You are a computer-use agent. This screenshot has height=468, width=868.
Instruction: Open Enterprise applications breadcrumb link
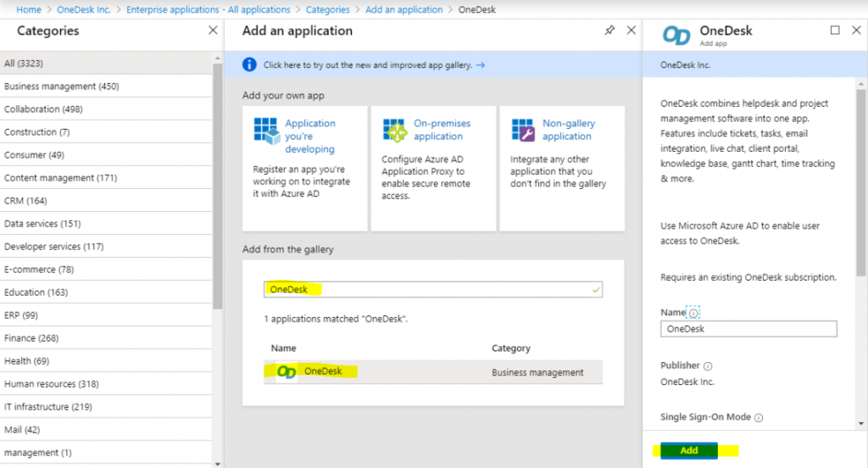pos(208,9)
